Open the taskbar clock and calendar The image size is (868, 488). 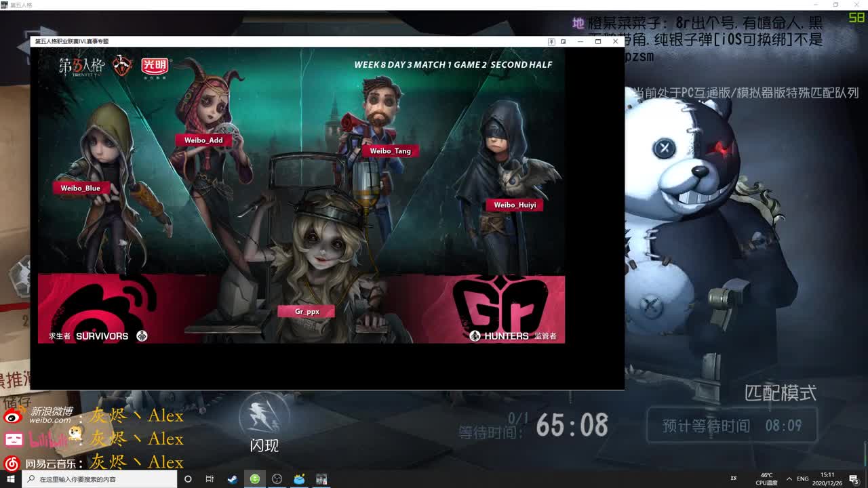point(827,479)
